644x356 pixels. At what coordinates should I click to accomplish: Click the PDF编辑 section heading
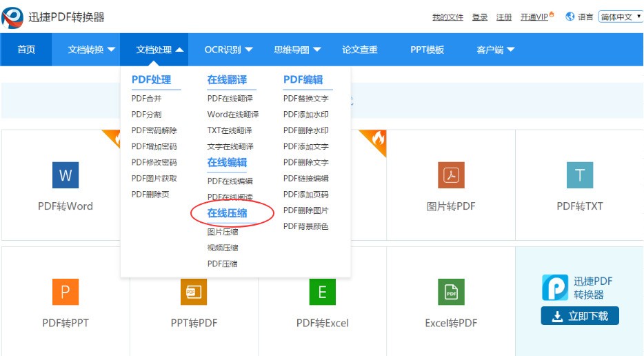point(303,80)
